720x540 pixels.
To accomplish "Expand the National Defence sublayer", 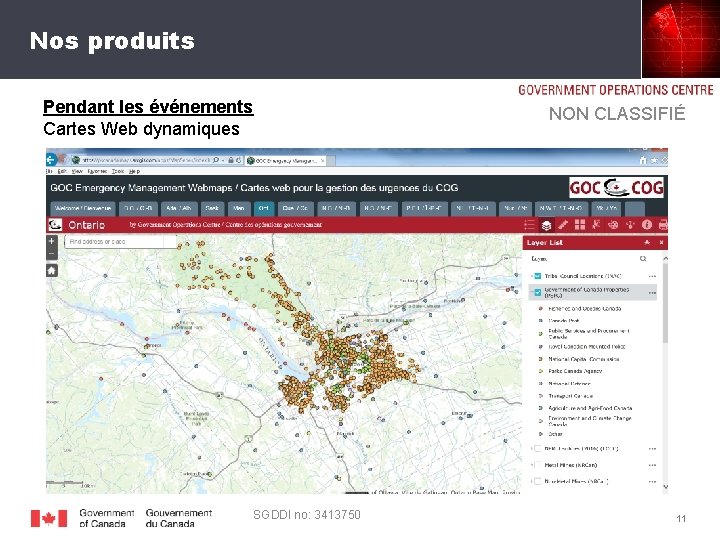I will [x=541, y=383].
